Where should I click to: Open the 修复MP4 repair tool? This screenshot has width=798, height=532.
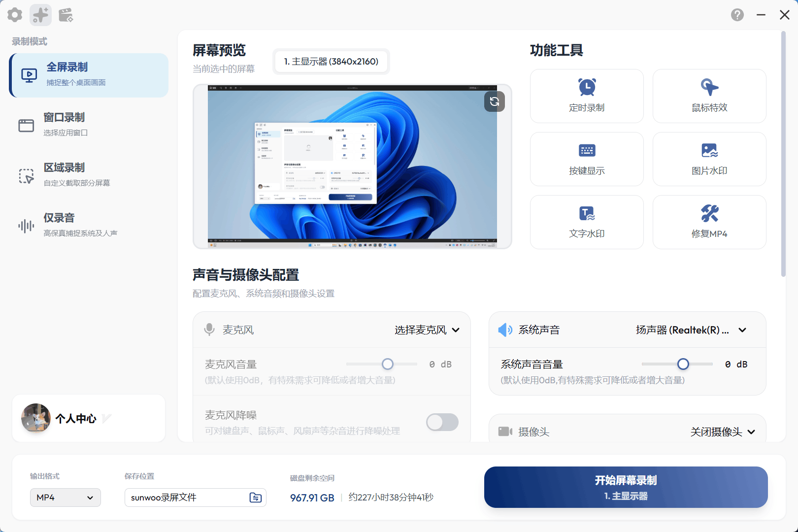point(709,222)
